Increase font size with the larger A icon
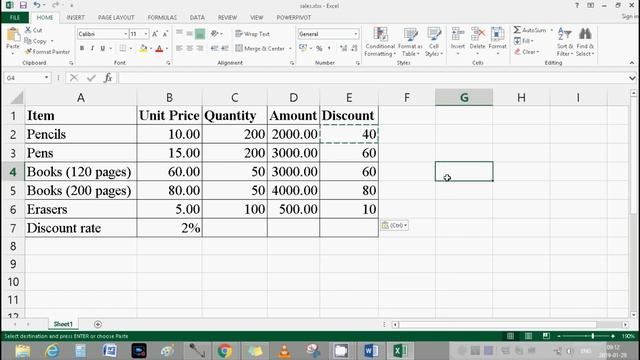This screenshot has width=640, height=360. [x=155, y=34]
